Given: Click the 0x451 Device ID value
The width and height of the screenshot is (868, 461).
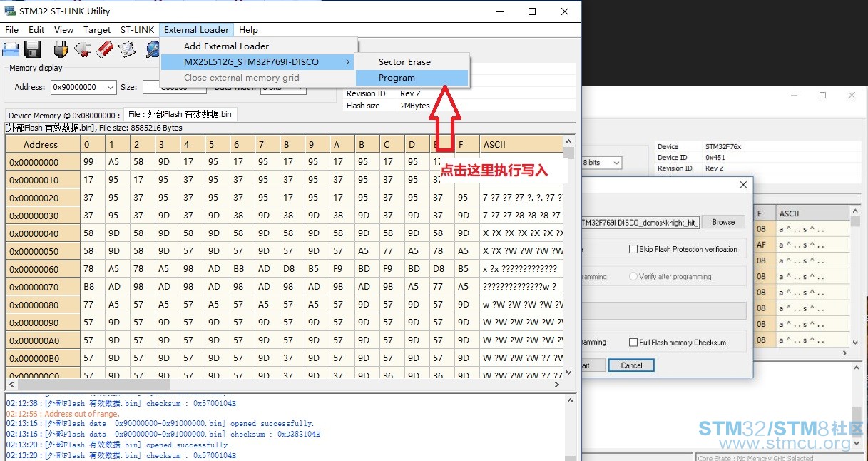Looking at the screenshot, I should pyautogui.click(x=715, y=157).
